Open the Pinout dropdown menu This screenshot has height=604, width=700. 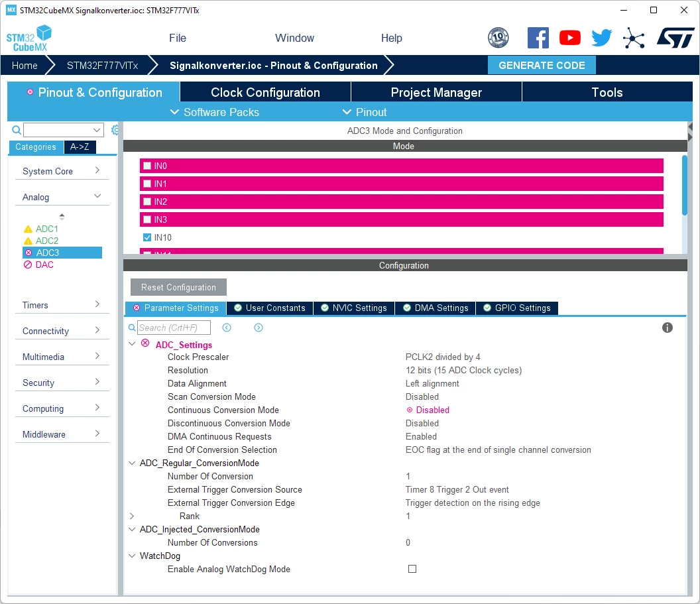365,112
